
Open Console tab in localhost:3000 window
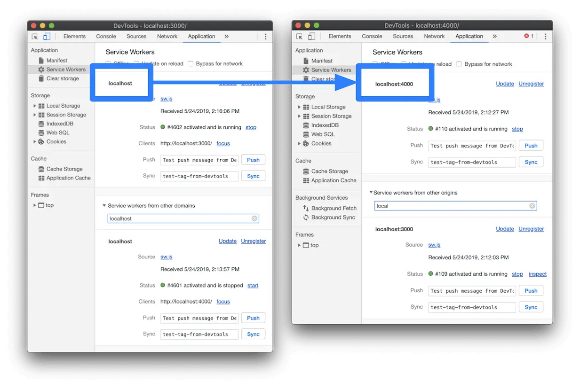[x=106, y=36]
